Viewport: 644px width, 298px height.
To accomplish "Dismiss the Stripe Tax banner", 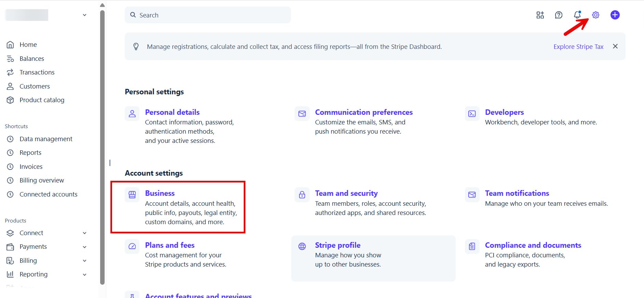I will click(x=615, y=46).
